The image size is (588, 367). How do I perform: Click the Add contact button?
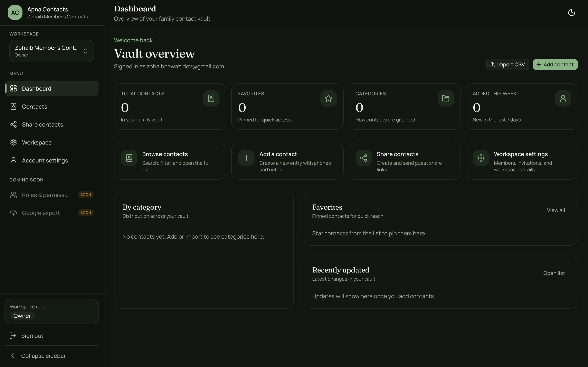(555, 65)
